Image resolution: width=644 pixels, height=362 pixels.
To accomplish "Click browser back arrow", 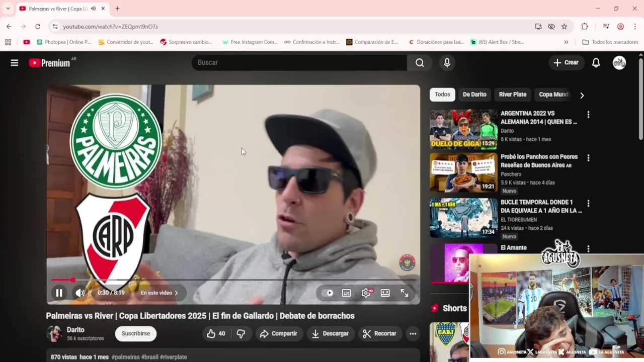I will (x=9, y=27).
